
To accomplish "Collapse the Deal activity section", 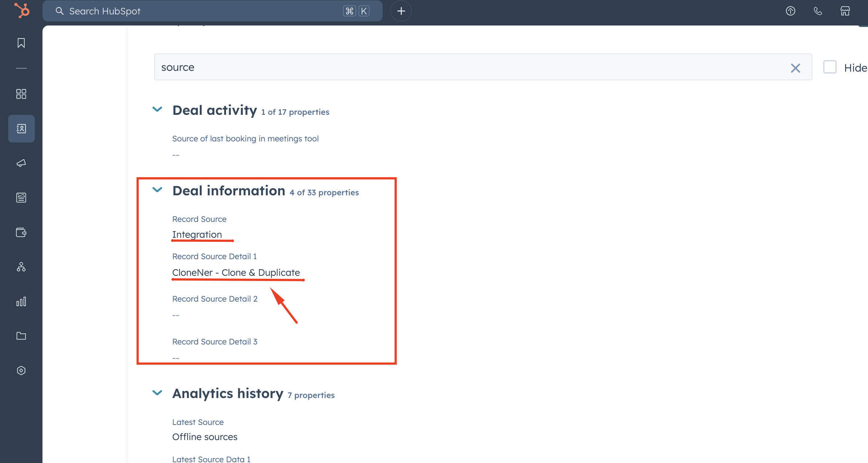I will tap(157, 109).
